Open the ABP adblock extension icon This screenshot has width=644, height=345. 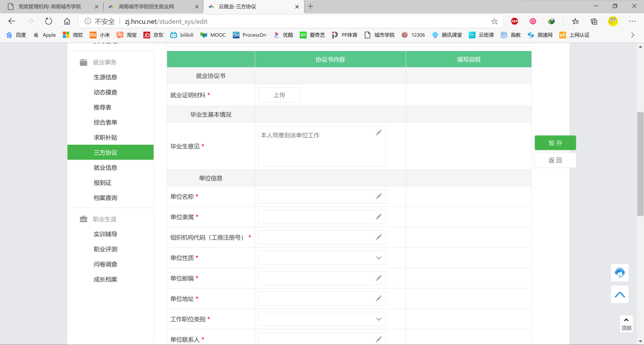coord(515,21)
